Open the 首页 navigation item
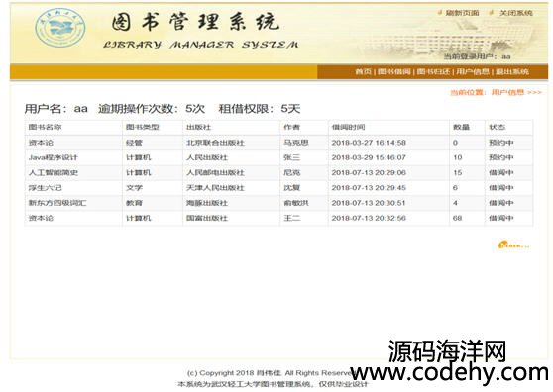This screenshot has height=392, width=553. click(364, 72)
